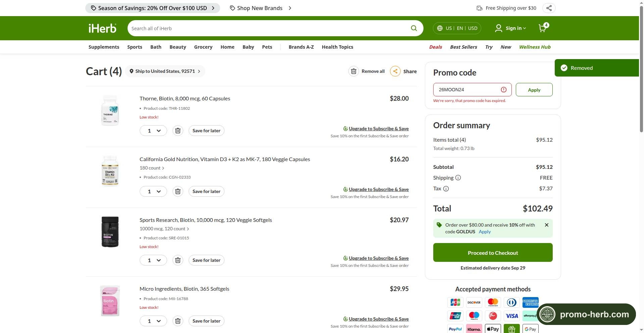The height and width of the screenshot is (333, 644).
Task: Save Micro Ingredients Biotin for later
Action: click(x=206, y=321)
